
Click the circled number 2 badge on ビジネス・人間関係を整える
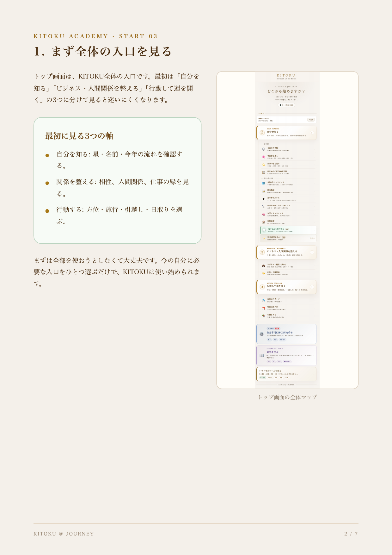262,252
